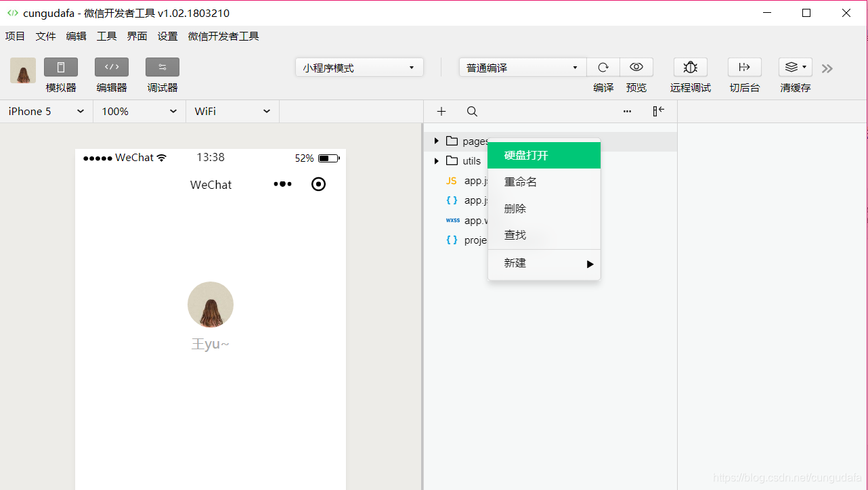This screenshot has height=490, width=868.
Task: Click the plus icon to add file
Action: coord(441,112)
